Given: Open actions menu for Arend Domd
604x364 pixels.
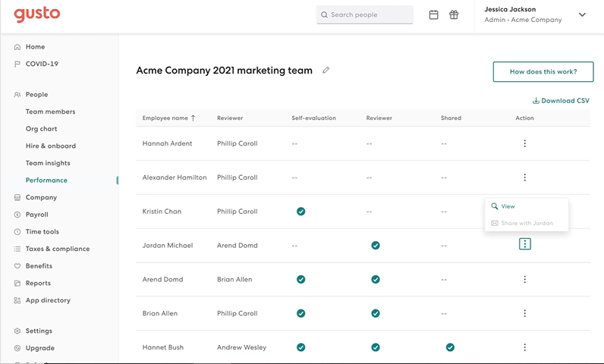Looking at the screenshot, I should click(x=524, y=279).
